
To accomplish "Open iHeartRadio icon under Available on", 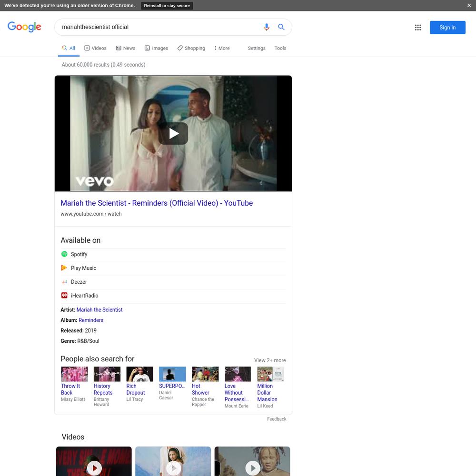I will coord(64,296).
